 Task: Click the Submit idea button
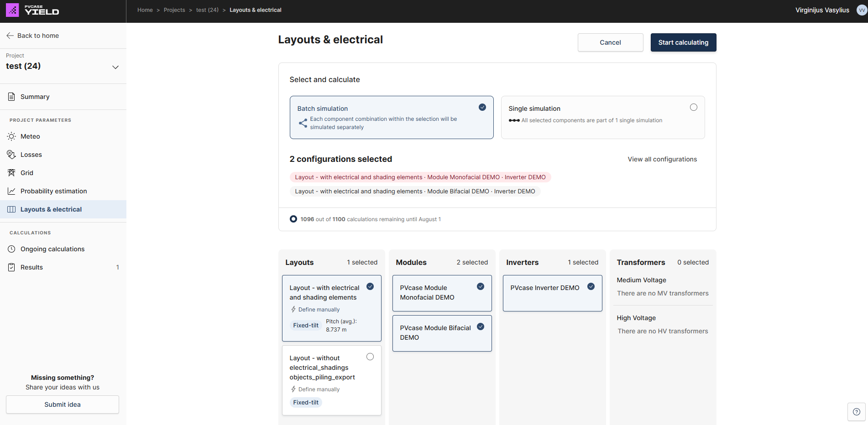pos(63,404)
